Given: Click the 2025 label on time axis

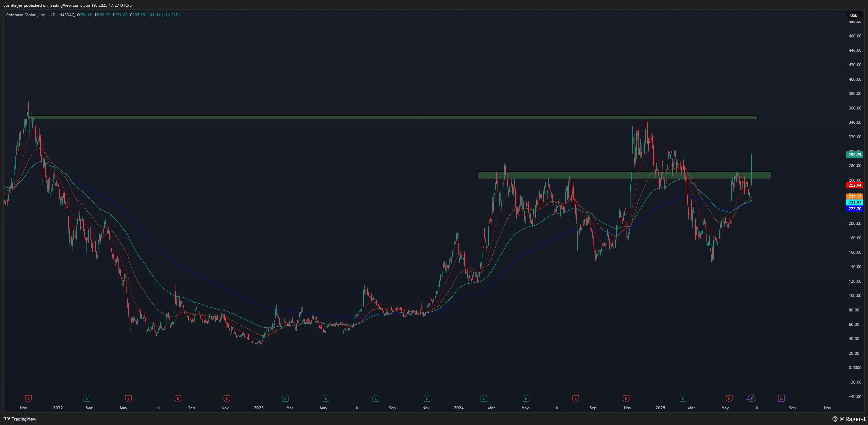Looking at the screenshot, I should point(660,408).
